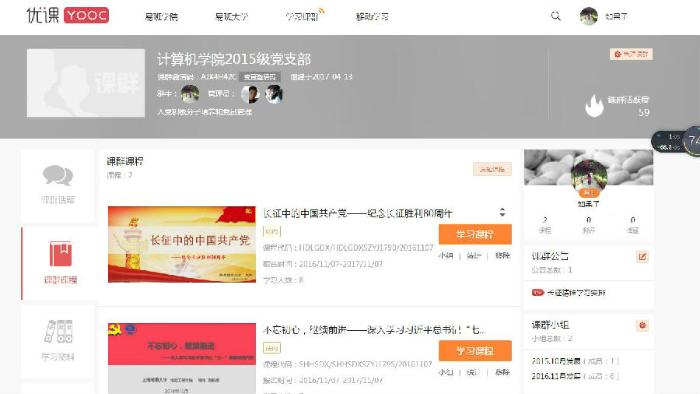This screenshot has width=700, height=394.
Task: Click the orange study button for the 长征 course
Action: click(475, 234)
